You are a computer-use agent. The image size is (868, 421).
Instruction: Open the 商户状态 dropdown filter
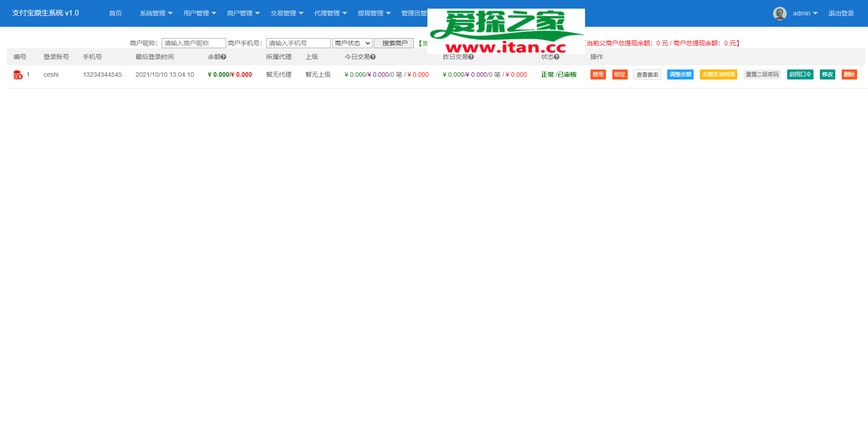tap(352, 43)
